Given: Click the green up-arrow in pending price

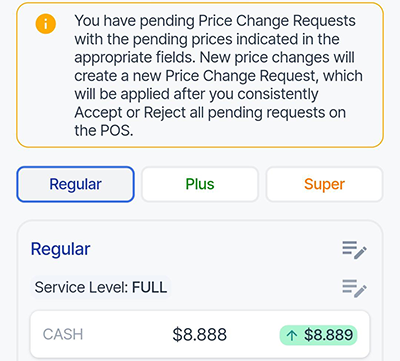Looking at the screenshot, I should point(292,335).
